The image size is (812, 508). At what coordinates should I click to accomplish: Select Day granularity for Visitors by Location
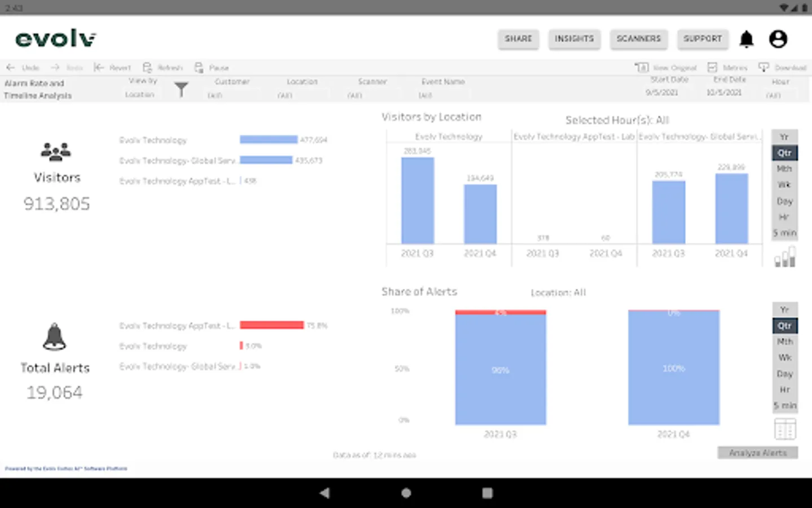(x=784, y=201)
